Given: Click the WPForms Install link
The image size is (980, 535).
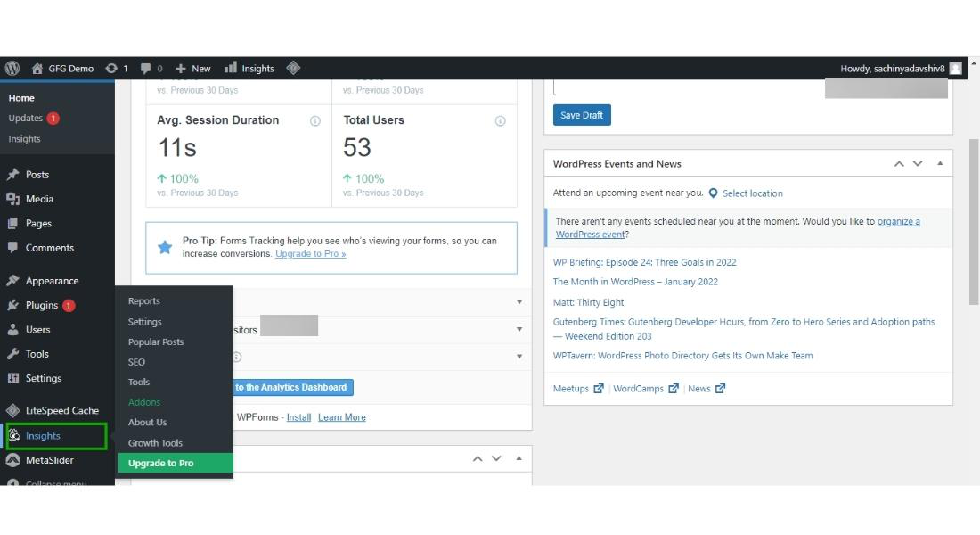Looking at the screenshot, I should (298, 417).
